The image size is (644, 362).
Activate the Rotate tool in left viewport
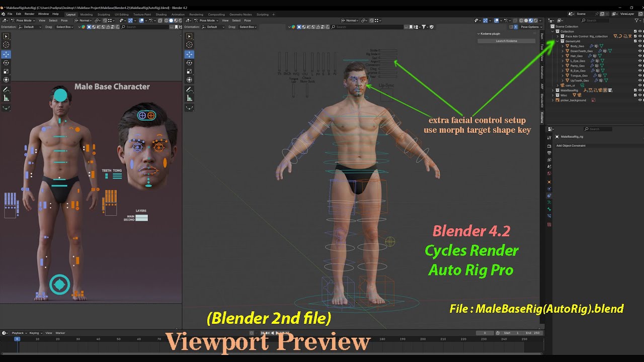point(6,62)
